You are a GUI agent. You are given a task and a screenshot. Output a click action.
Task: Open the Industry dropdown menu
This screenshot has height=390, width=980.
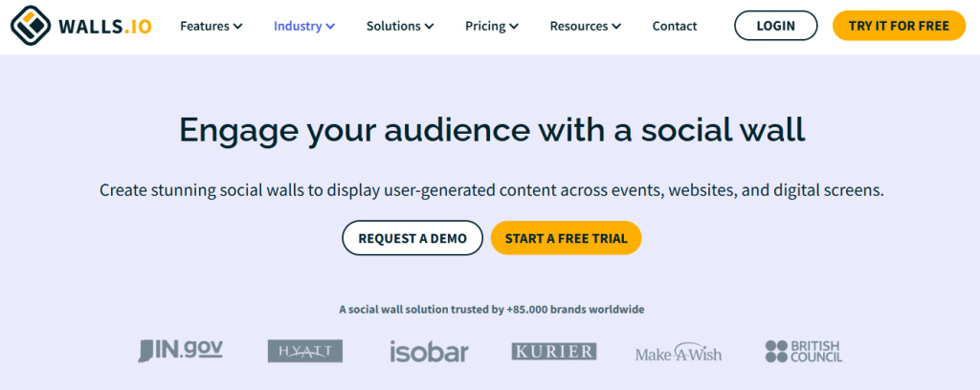303,26
